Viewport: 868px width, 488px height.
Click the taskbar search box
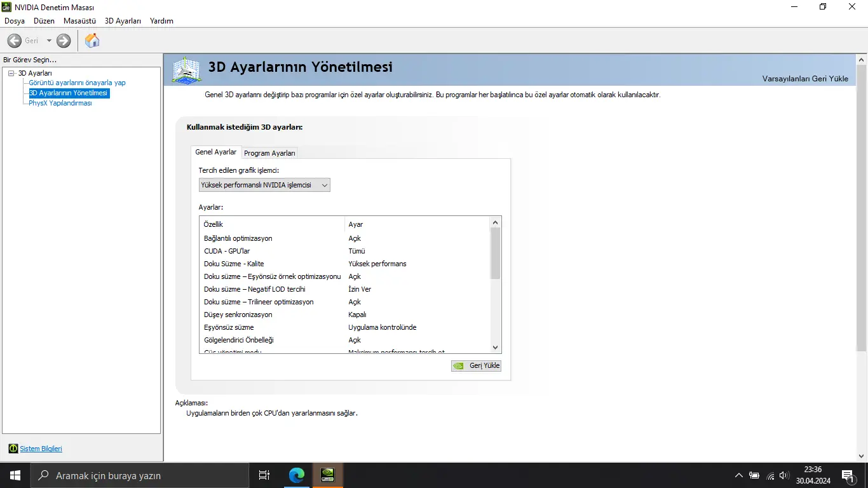coord(140,475)
